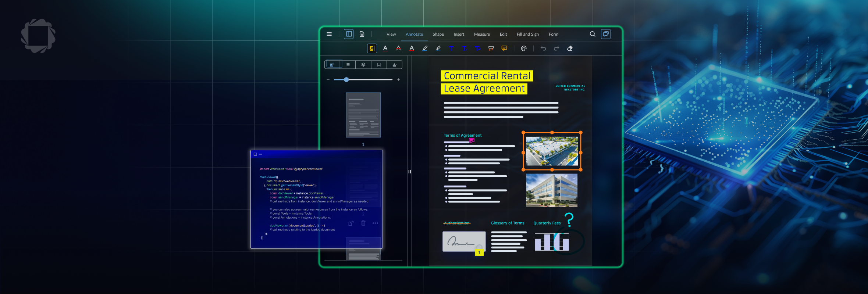Open the style color palette

coord(524,49)
